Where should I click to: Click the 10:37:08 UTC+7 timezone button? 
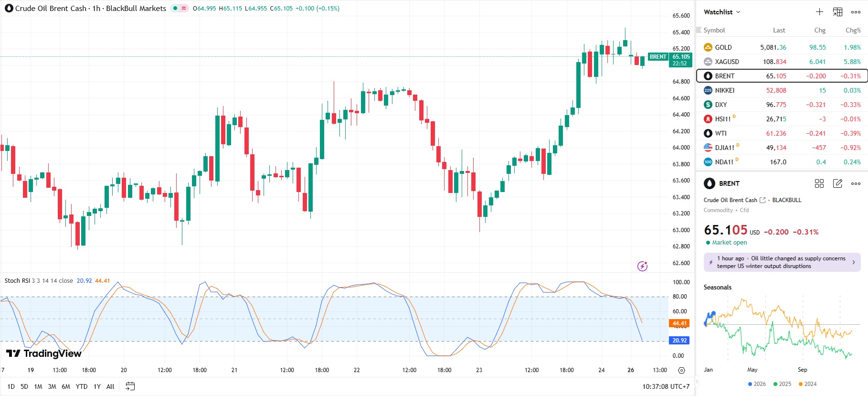(666, 386)
